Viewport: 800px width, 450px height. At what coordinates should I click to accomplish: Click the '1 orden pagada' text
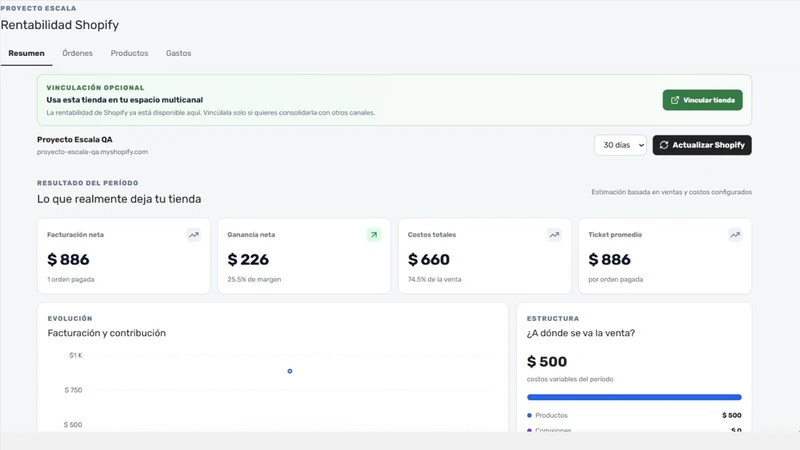71,280
